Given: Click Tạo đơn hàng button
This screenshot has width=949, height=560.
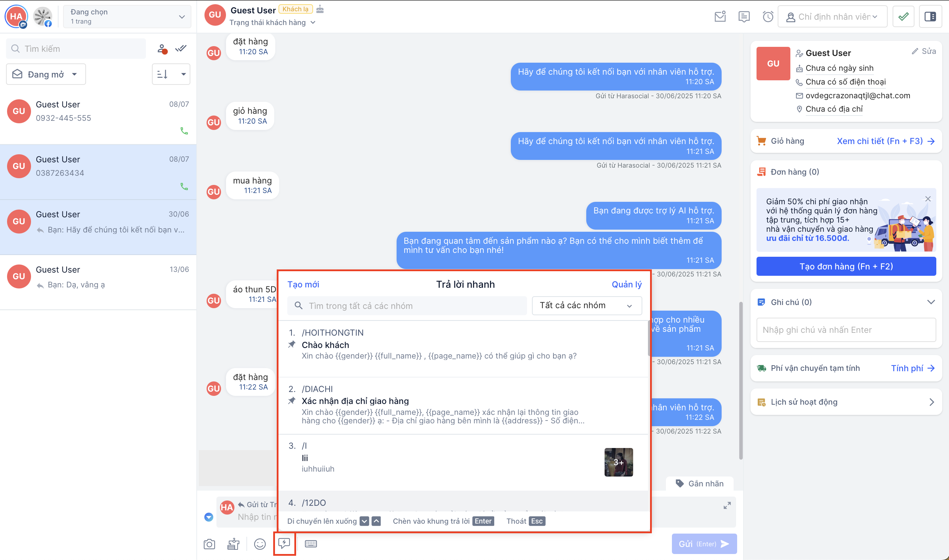Looking at the screenshot, I should 846,266.
